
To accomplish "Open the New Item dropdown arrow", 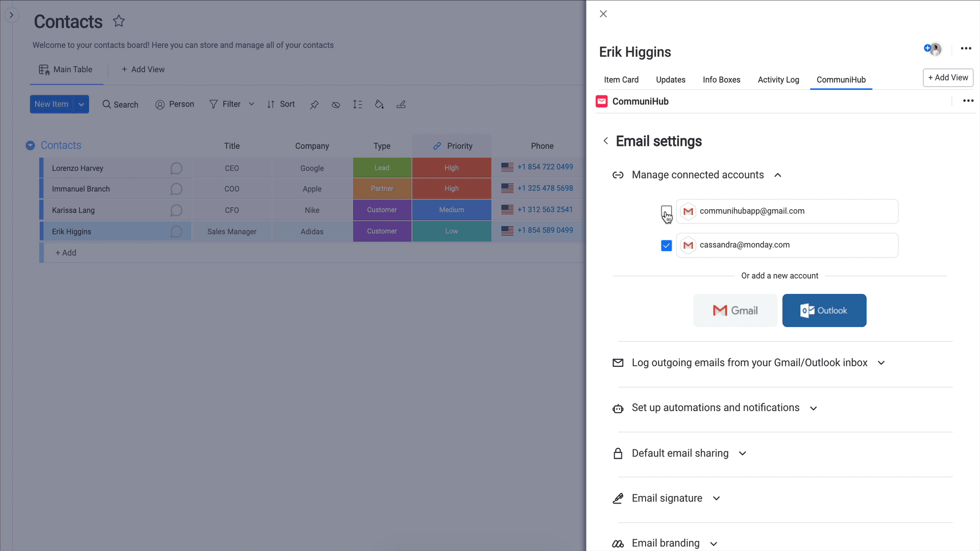I will (x=81, y=104).
